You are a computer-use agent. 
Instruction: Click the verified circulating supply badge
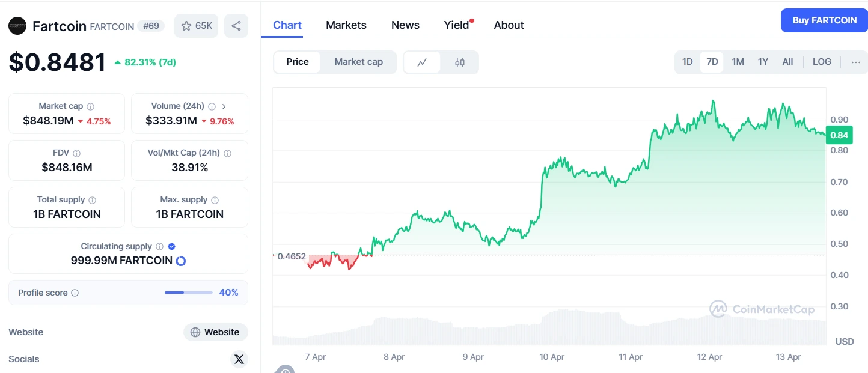(x=172, y=247)
